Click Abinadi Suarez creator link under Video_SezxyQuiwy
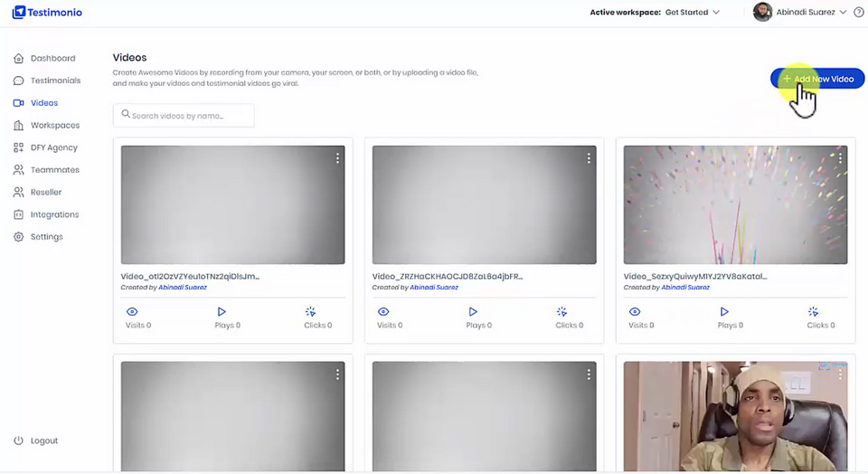Viewport: 868px width, 474px height. pos(685,288)
